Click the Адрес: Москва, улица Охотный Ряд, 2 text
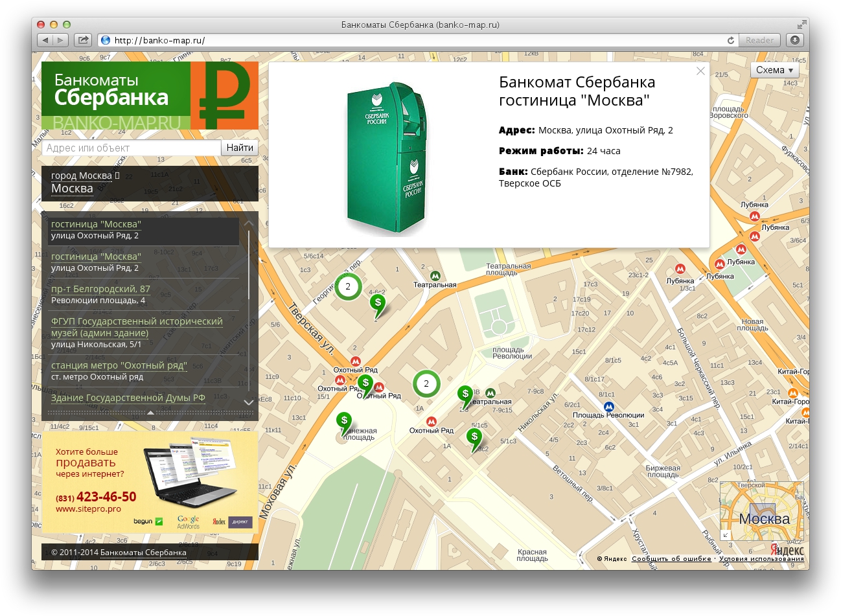This screenshot has height=616, width=841. [x=586, y=130]
